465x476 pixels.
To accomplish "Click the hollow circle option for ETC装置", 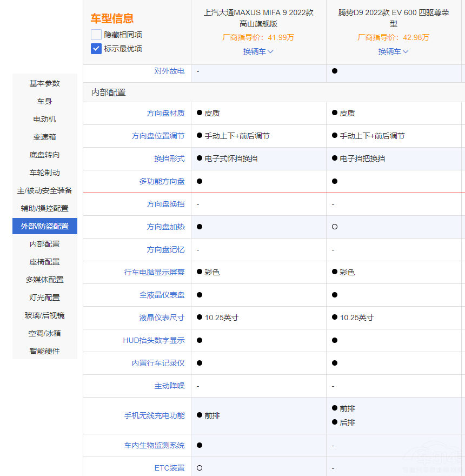I will click(200, 468).
